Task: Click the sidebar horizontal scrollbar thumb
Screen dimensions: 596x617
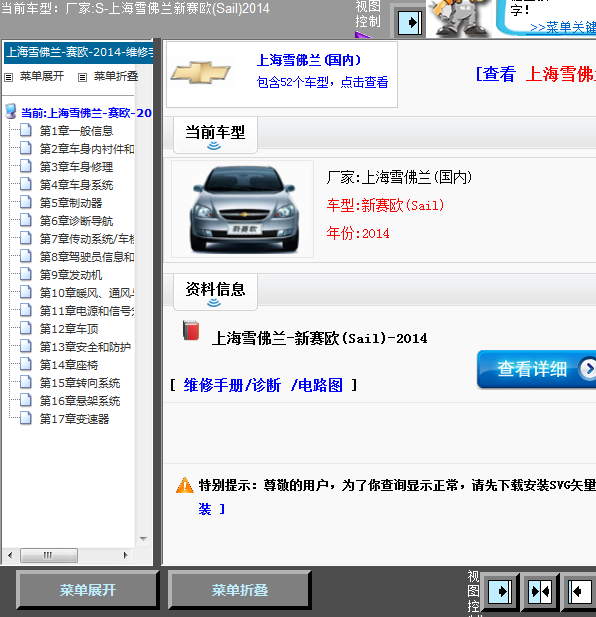Action: [49, 555]
